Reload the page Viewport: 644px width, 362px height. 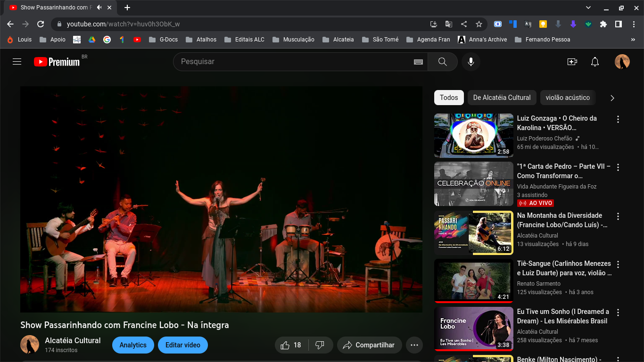pyautogui.click(x=41, y=24)
